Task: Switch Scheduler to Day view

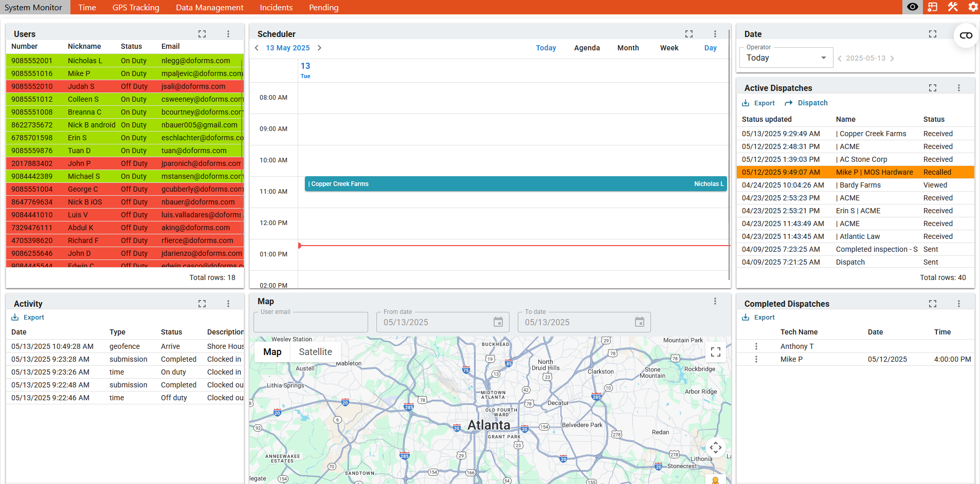Action: click(x=711, y=48)
